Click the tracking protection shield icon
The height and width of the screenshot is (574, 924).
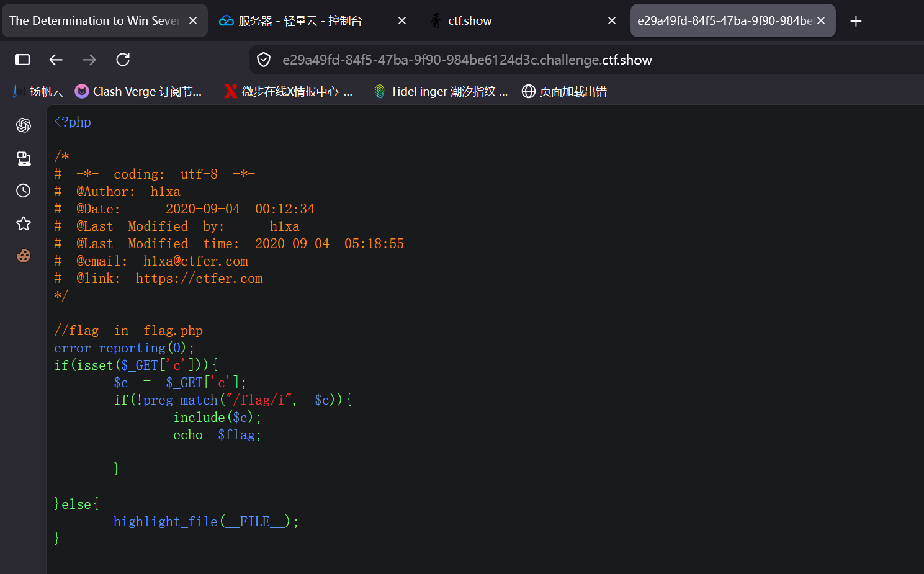tap(264, 60)
